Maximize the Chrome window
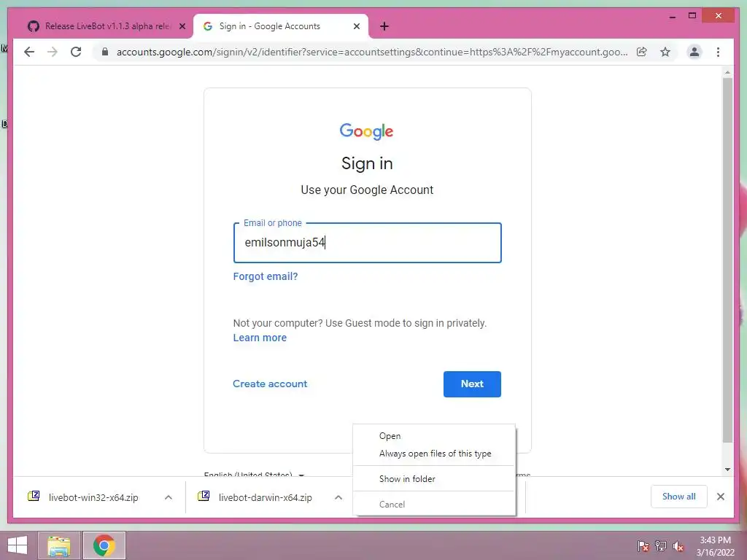Image resolution: width=747 pixels, height=560 pixels. point(692,16)
